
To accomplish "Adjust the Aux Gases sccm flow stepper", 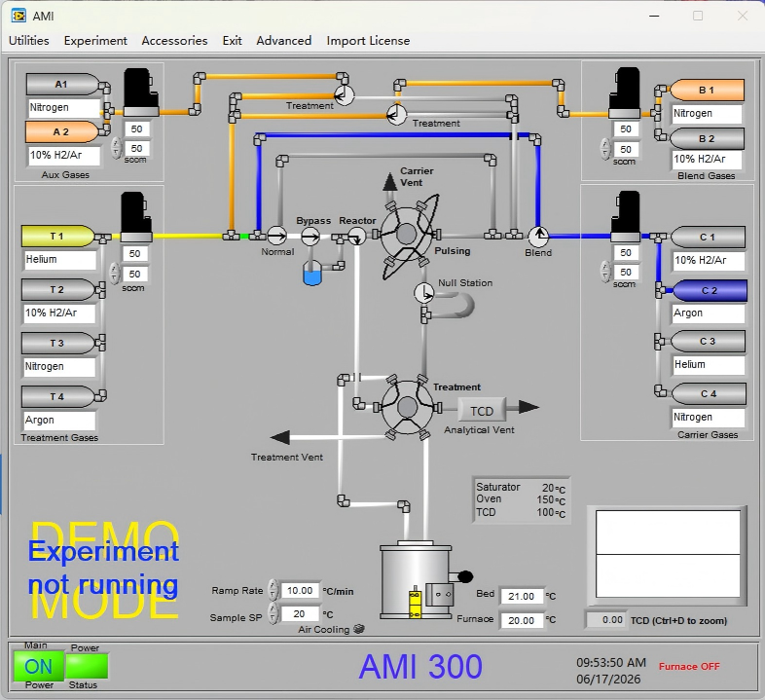I will pos(116,148).
